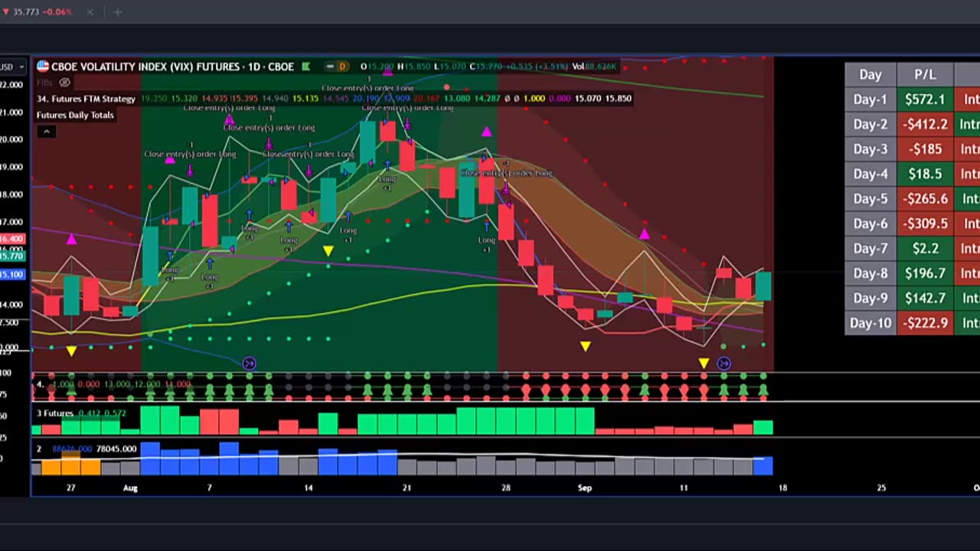This screenshot has width=980, height=551.
Task: Click the 18.000 price axis label
Action: (11, 194)
